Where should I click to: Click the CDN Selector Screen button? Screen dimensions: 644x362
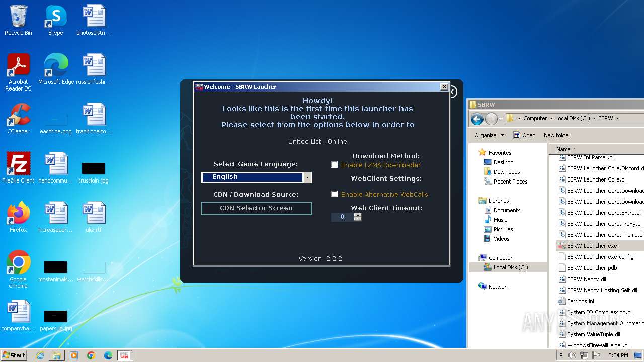coord(257,208)
